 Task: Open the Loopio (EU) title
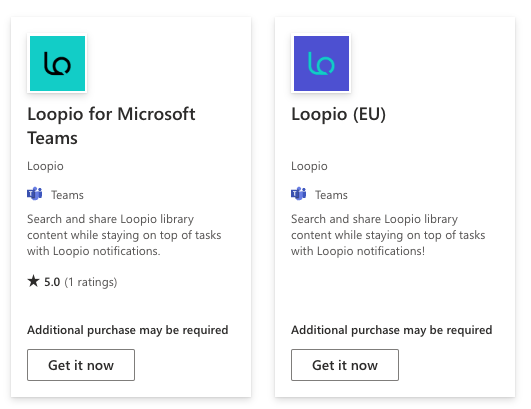[338, 114]
